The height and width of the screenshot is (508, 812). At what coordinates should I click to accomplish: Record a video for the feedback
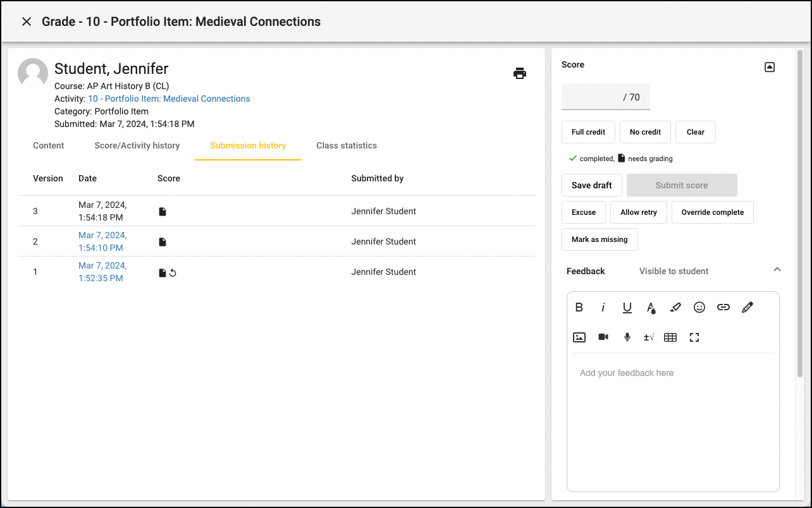click(x=603, y=337)
